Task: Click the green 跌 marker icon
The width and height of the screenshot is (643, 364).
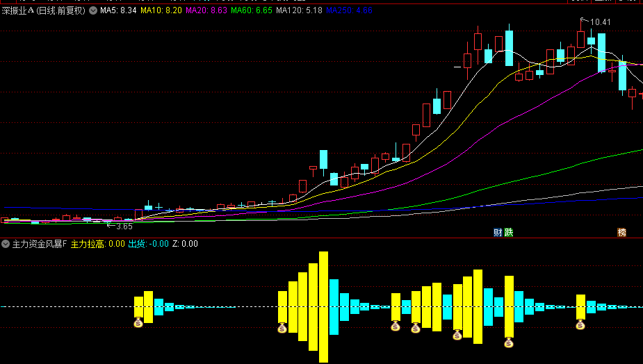Action: pos(509,233)
